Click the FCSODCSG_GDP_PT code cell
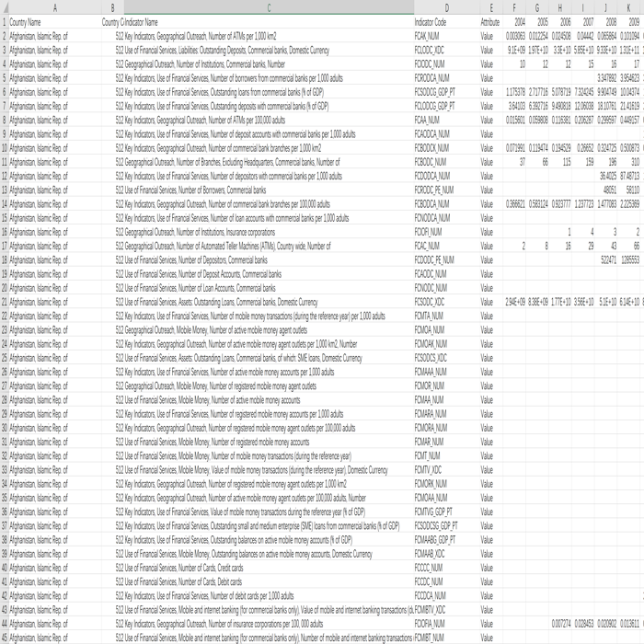The width and height of the screenshot is (644, 644). pyautogui.click(x=446, y=526)
